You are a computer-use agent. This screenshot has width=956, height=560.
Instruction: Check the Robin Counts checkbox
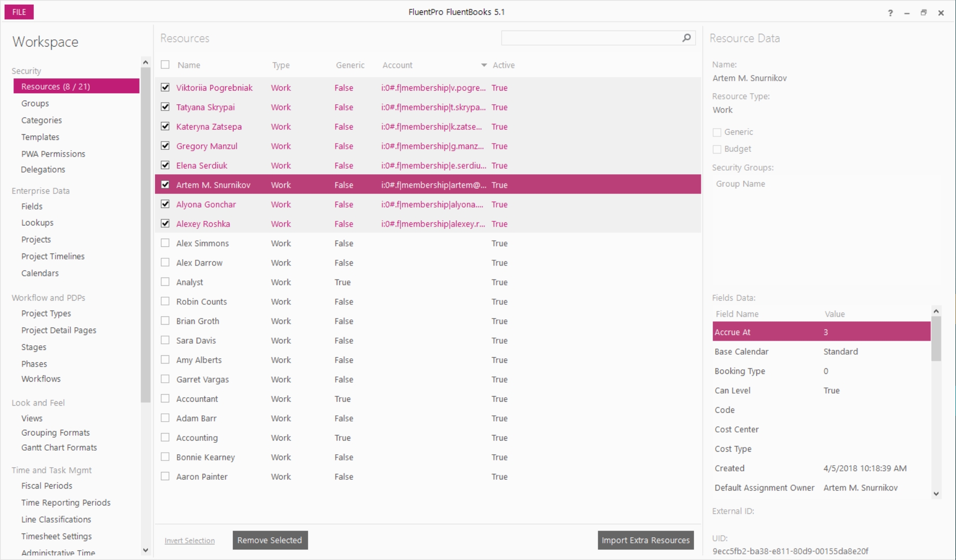(x=165, y=301)
